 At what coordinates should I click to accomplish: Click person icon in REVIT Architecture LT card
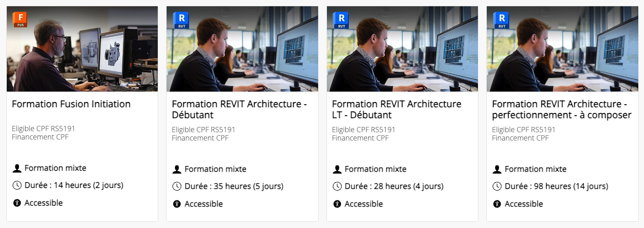pyautogui.click(x=337, y=169)
